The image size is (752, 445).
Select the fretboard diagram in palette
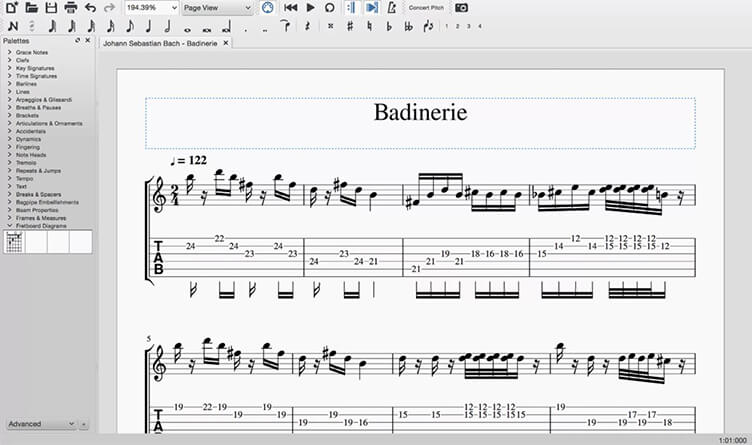click(x=14, y=242)
